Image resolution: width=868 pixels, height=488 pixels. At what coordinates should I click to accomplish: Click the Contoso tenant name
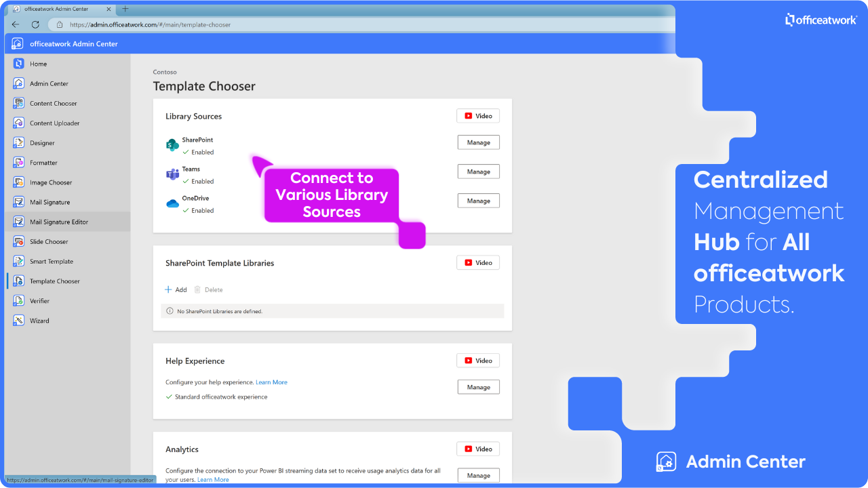click(x=165, y=72)
